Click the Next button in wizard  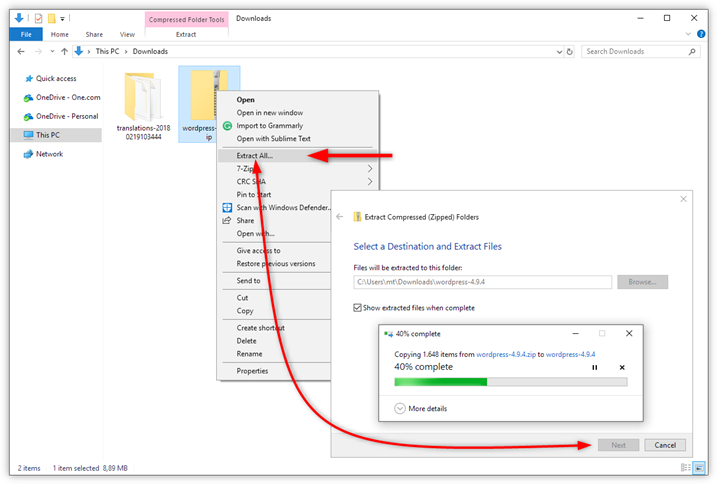pyautogui.click(x=618, y=445)
